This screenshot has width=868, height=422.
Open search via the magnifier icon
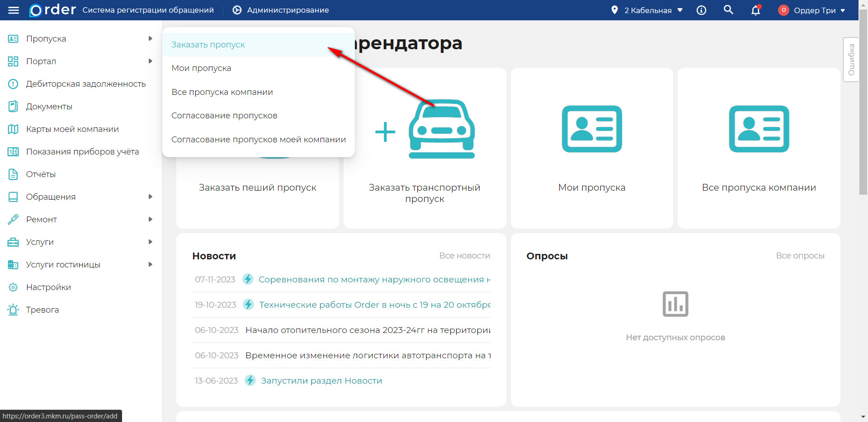pos(728,9)
